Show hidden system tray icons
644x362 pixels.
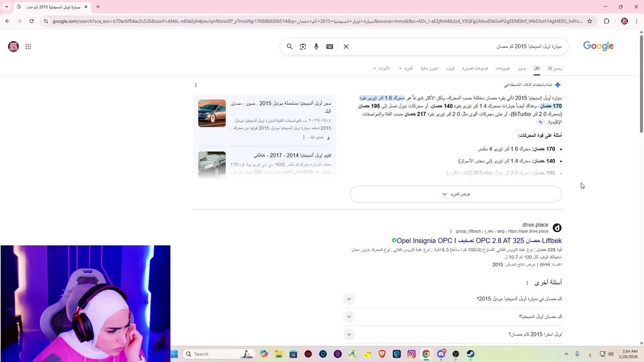coord(566,354)
